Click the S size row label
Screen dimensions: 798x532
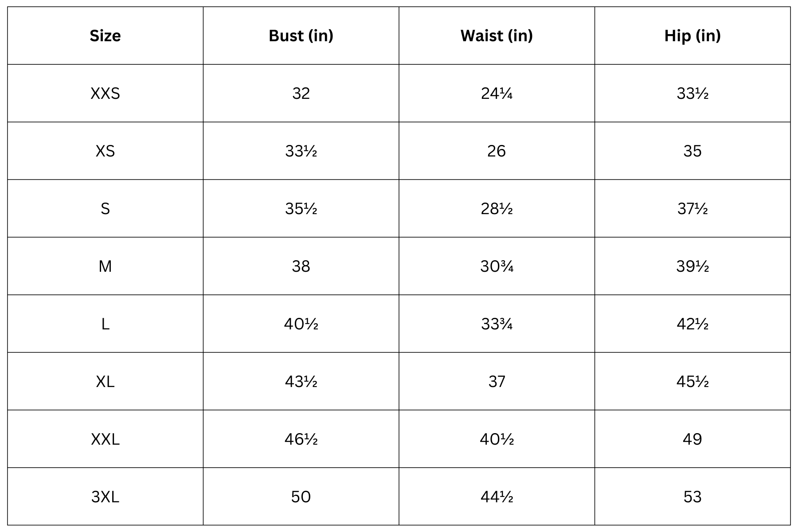pyautogui.click(x=105, y=208)
